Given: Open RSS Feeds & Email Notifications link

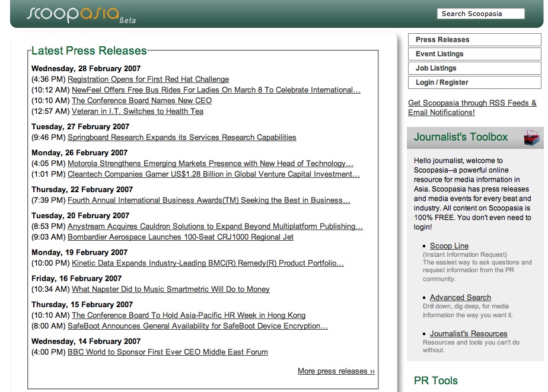Looking at the screenshot, I should click(x=472, y=107).
